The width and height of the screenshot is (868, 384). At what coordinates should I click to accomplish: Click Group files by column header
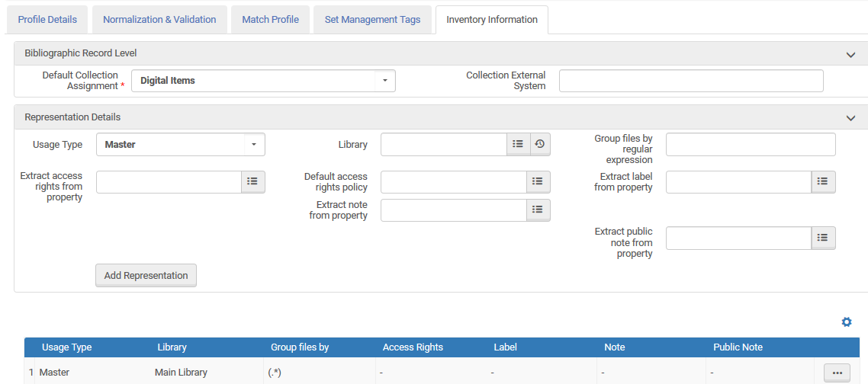(x=300, y=347)
